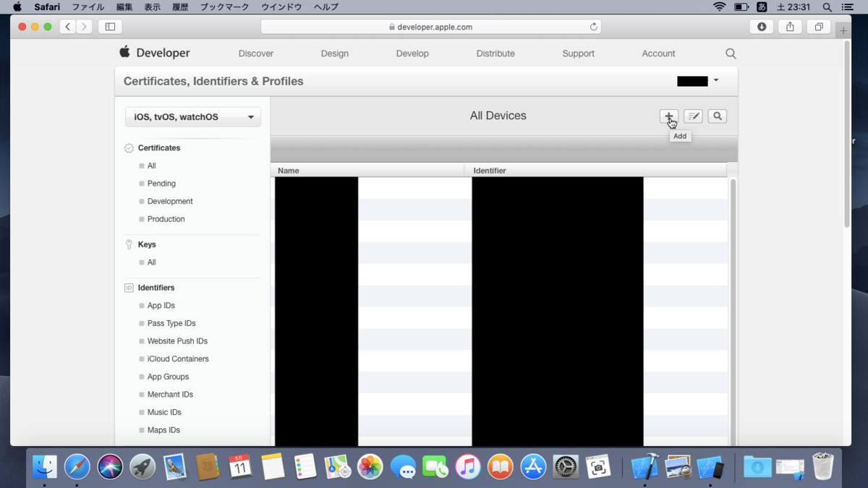
Task: Click the edit devices pencil button
Action: 693,116
